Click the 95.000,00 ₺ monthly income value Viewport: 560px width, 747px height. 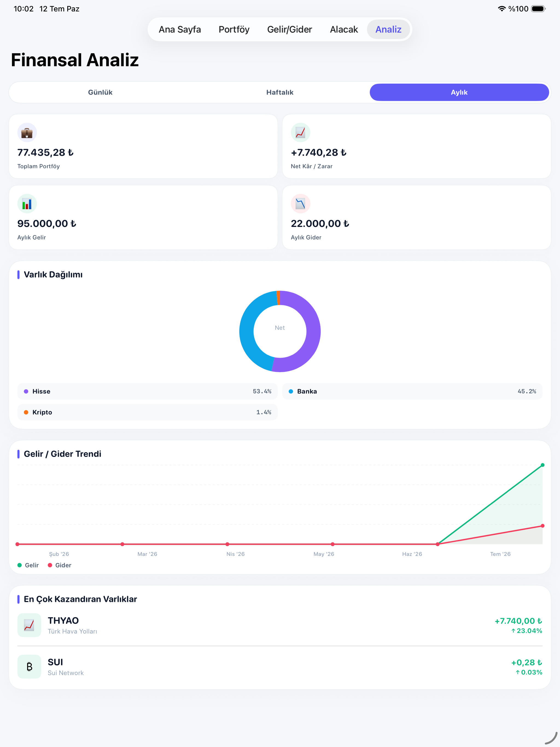point(46,224)
